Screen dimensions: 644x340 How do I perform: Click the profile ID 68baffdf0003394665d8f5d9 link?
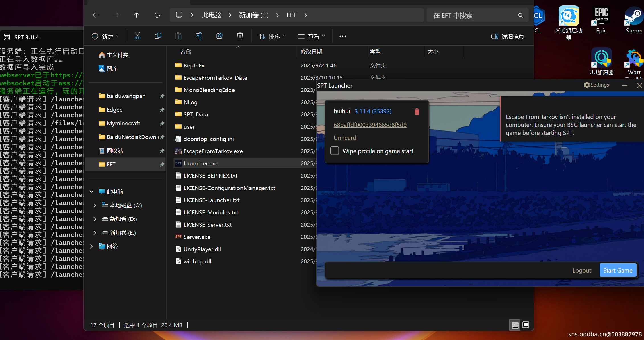coord(370,125)
